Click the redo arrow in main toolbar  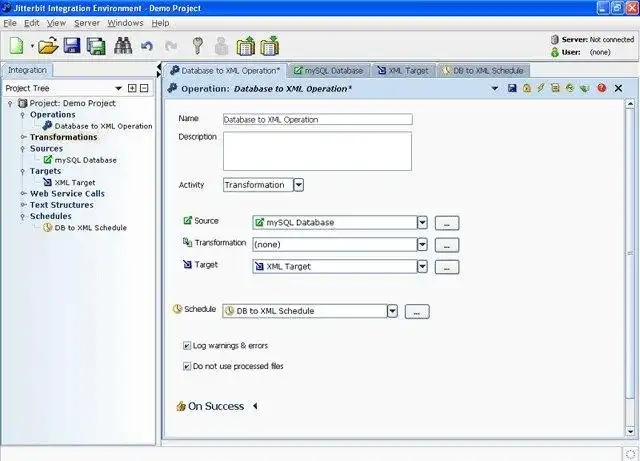pos(171,46)
